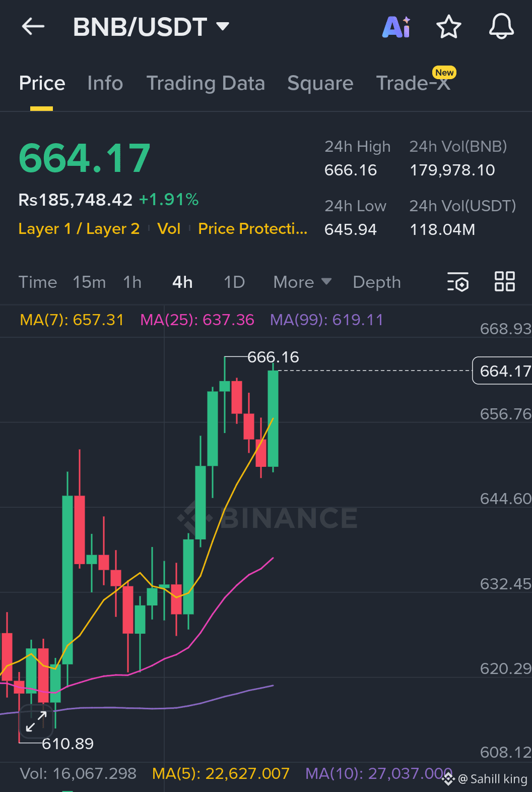This screenshot has height=792, width=532.
Task: Tap the MA(25): 637.36 indicator label
Action: click(197, 320)
